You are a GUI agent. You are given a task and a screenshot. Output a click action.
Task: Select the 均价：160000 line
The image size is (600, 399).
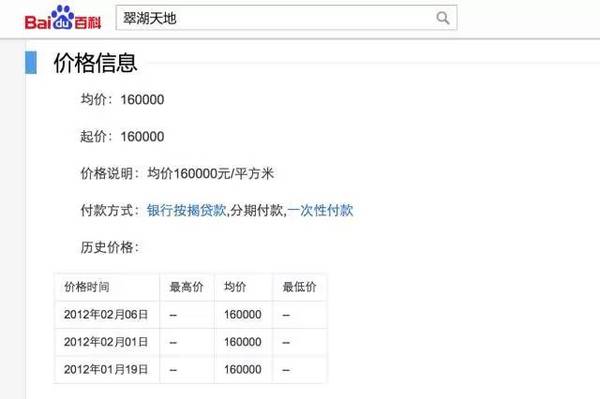122,99
